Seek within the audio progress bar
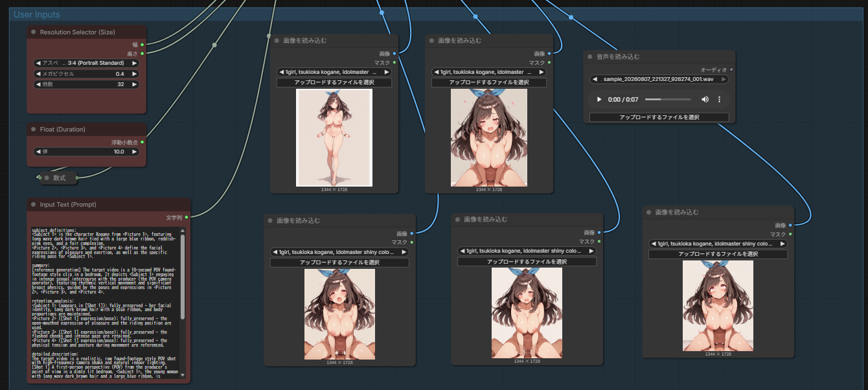Screen dimensions: 868x390 pos(668,99)
